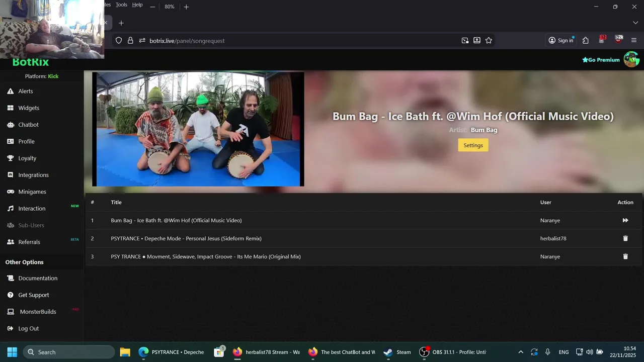
Task: Click the install app icon in address bar
Action: coord(476,40)
